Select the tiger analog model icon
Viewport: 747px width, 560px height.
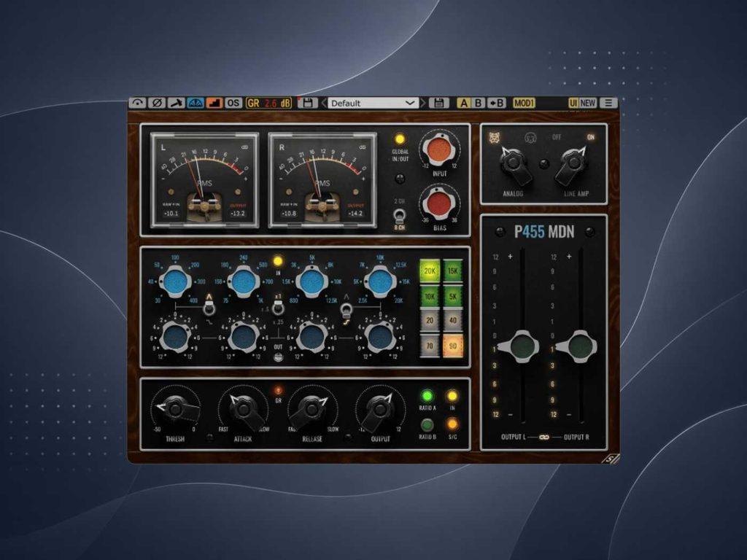(495, 138)
